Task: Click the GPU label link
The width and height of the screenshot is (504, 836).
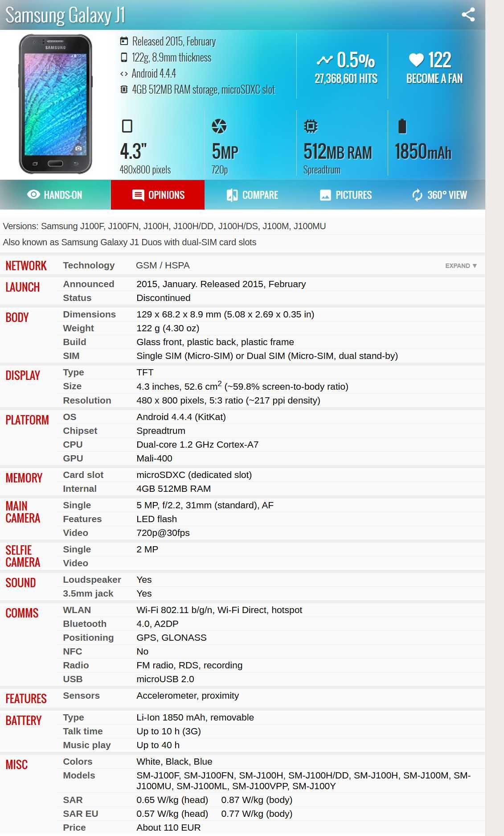Action: [x=73, y=458]
